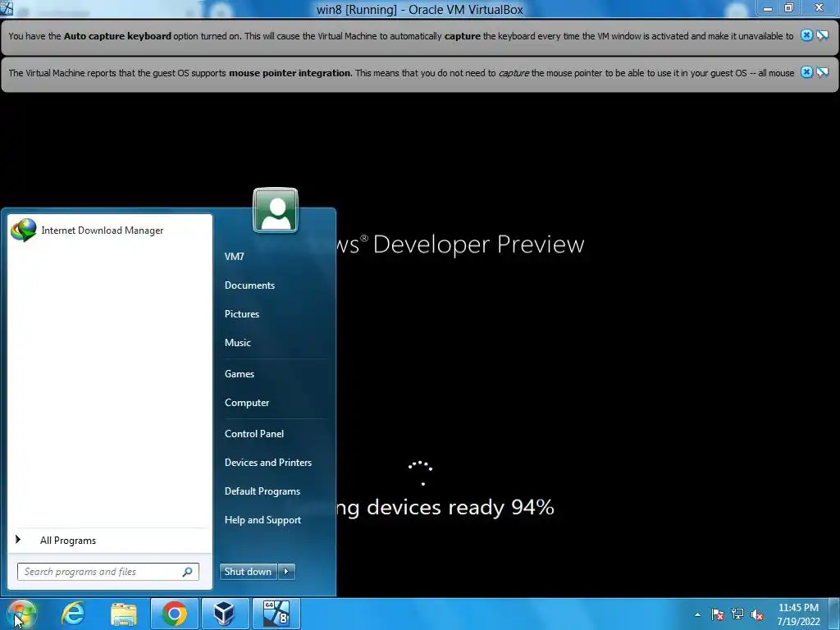Open the VM7 user folder

(x=234, y=257)
